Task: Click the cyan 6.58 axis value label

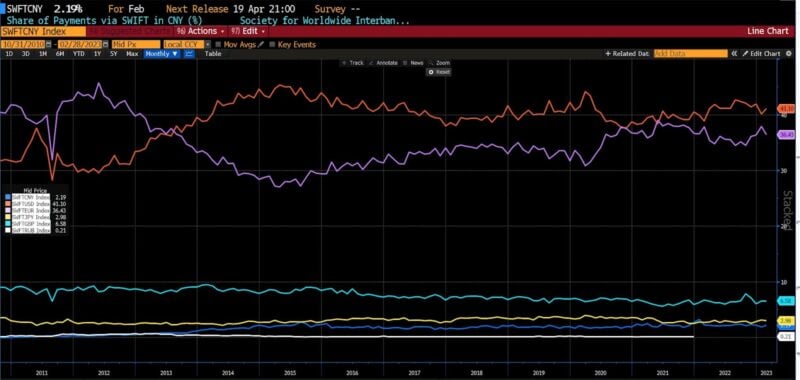Action: (786, 301)
